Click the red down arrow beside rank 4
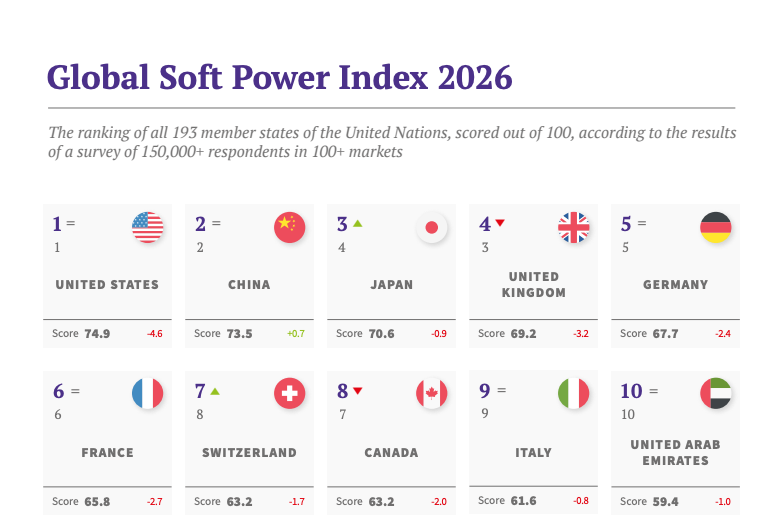The image size is (779, 531). [x=500, y=223]
